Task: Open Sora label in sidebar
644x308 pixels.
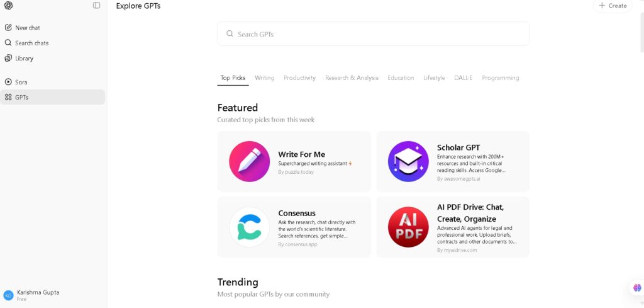Action: [21, 82]
